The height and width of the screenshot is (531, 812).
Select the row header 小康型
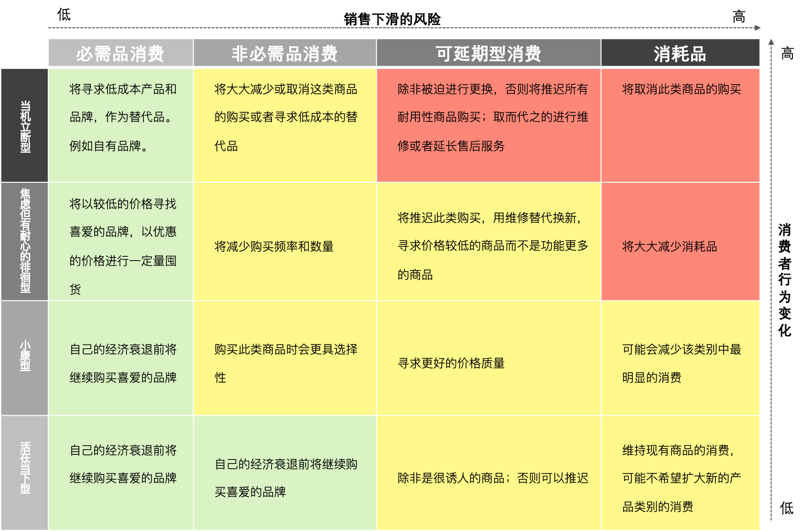[x=24, y=358]
